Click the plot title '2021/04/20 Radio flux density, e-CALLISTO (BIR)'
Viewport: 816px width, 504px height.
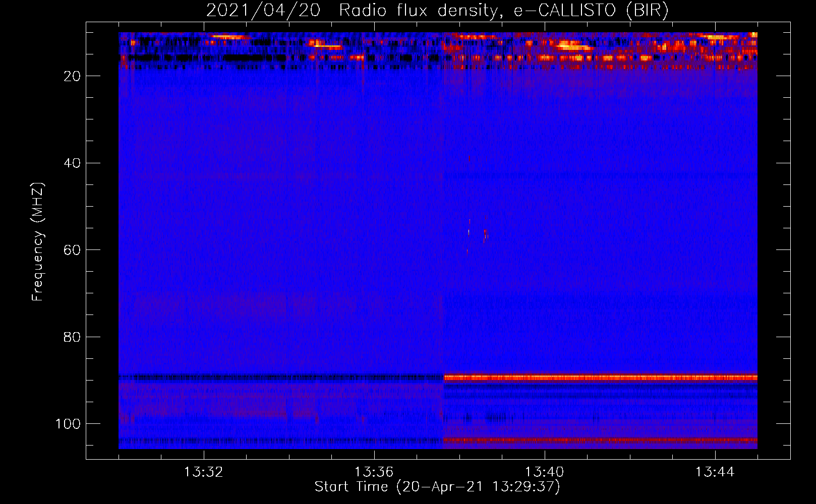[x=437, y=11]
